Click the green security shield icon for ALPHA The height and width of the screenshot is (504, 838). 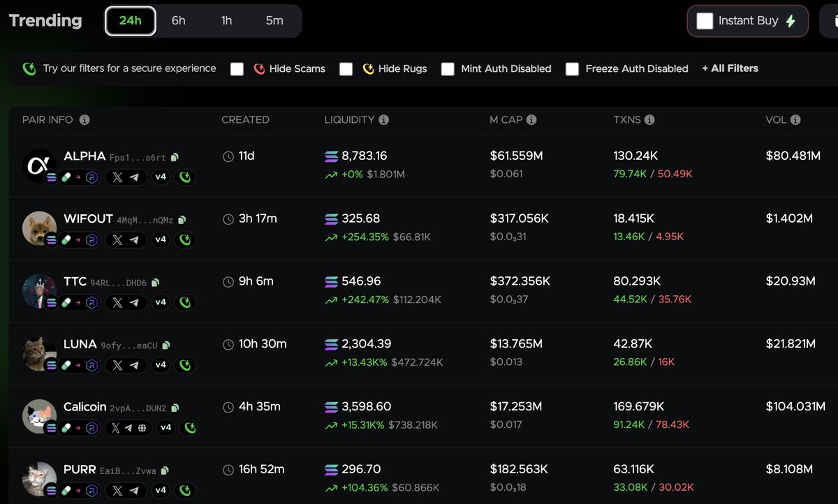point(186,177)
